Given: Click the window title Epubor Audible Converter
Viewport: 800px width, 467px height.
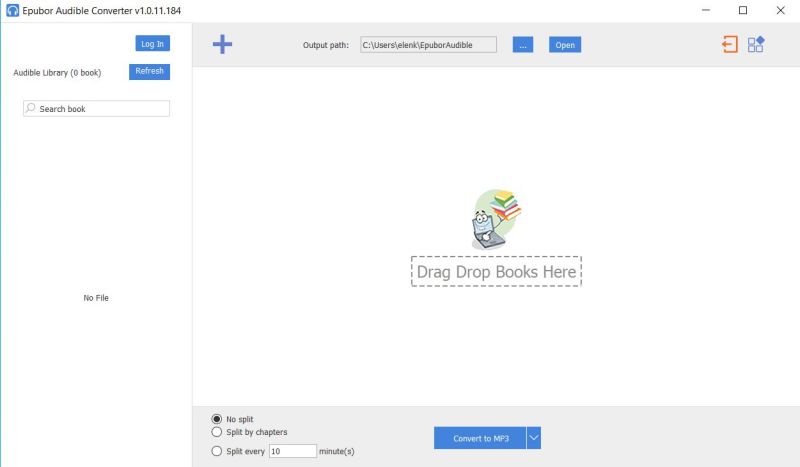Looking at the screenshot, I should (102, 10).
